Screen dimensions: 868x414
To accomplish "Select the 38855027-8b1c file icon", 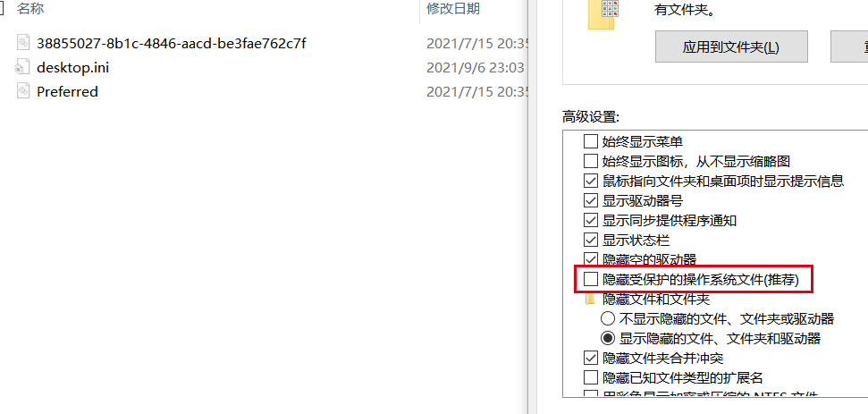I will point(22,43).
